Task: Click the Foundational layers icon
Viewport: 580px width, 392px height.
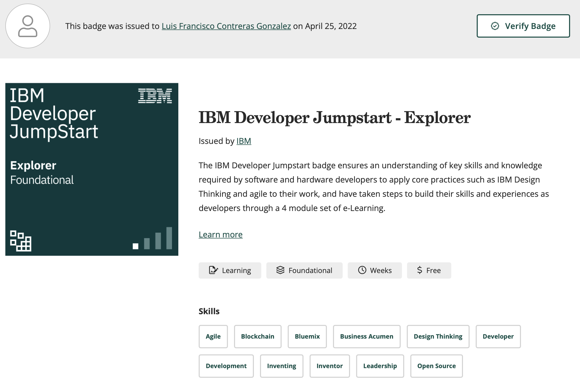Action: 280,270
